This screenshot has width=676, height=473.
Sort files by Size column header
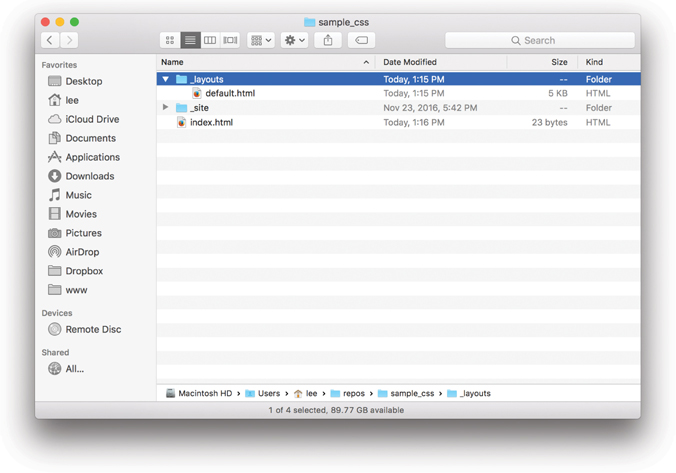click(x=559, y=62)
